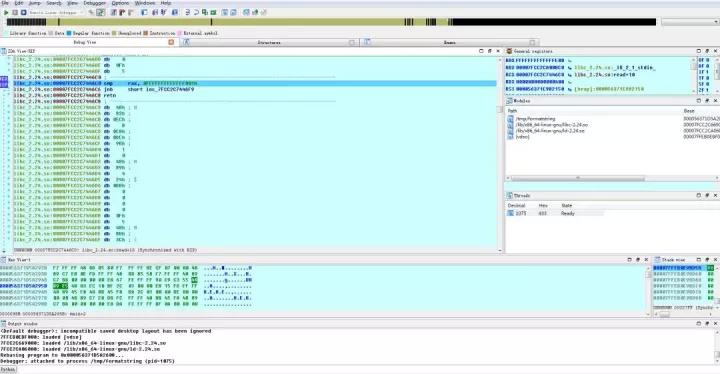Click the Python button in the output bar
Viewport: 720px width, 374px height.
click(8, 369)
